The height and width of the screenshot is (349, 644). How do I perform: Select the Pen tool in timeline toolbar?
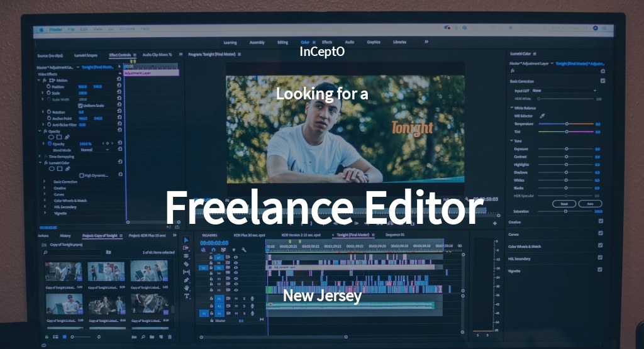[x=187, y=280]
